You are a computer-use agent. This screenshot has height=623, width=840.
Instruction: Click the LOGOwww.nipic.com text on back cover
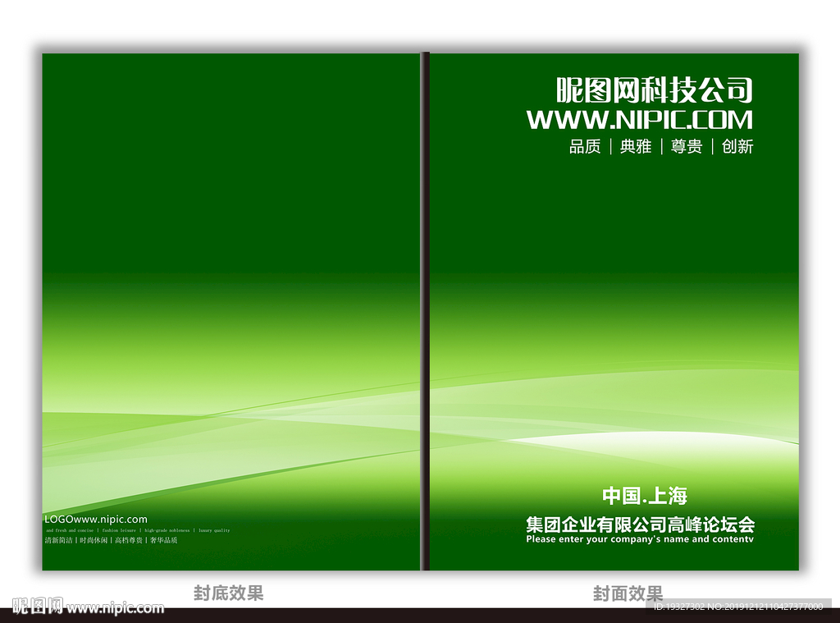(96, 519)
